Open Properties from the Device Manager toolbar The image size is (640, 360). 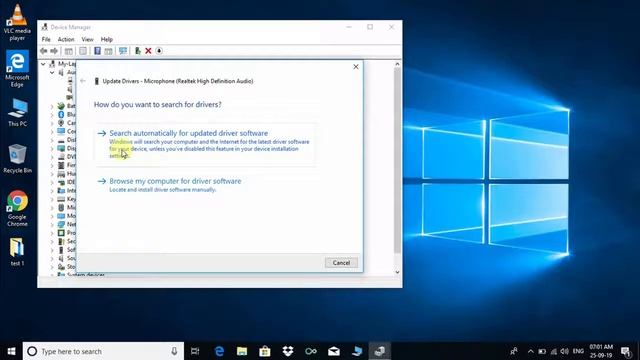coord(83,51)
